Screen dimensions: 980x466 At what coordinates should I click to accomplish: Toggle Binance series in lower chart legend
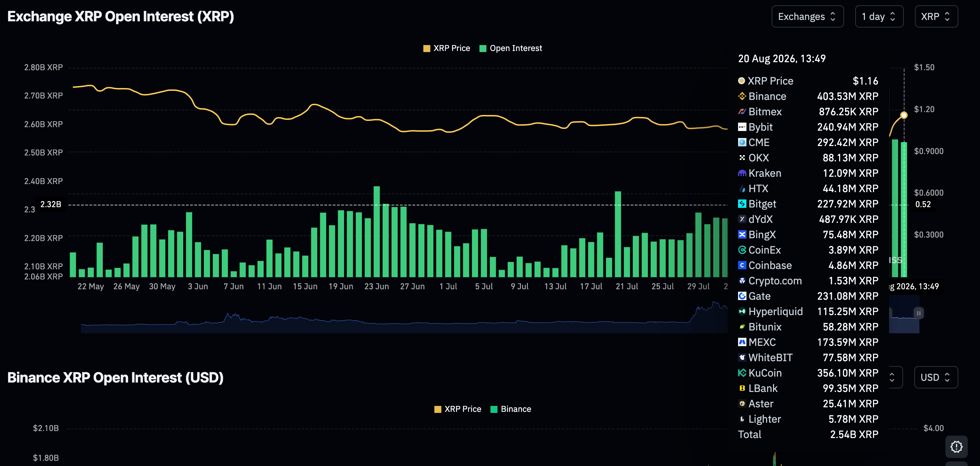pos(511,409)
